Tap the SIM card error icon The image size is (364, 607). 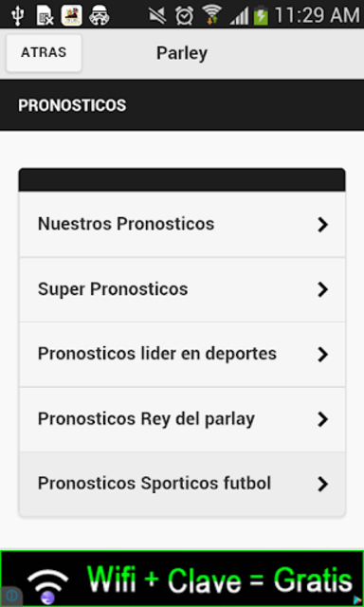click(45, 16)
